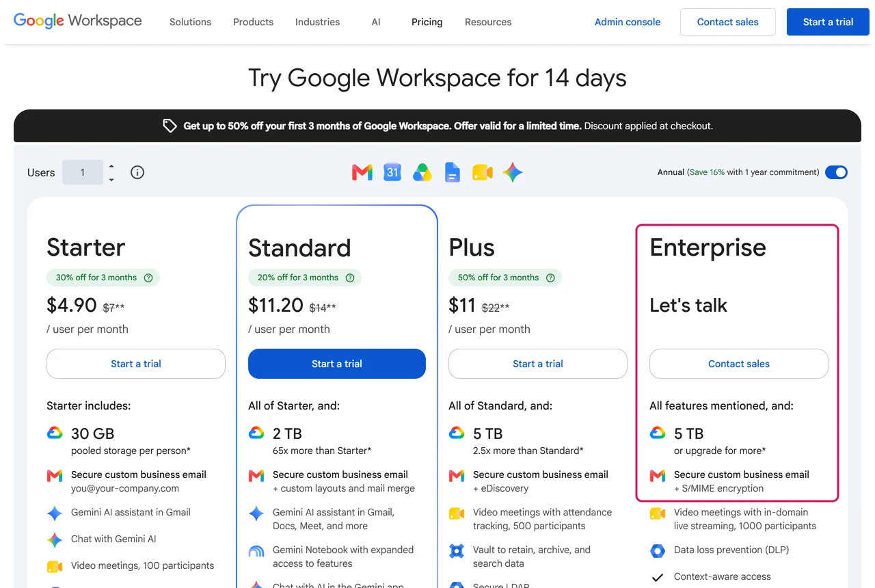Image resolution: width=875 pixels, height=588 pixels.
Task: Start a trial for the Plus plan
Action: click(x=538, y=364)
